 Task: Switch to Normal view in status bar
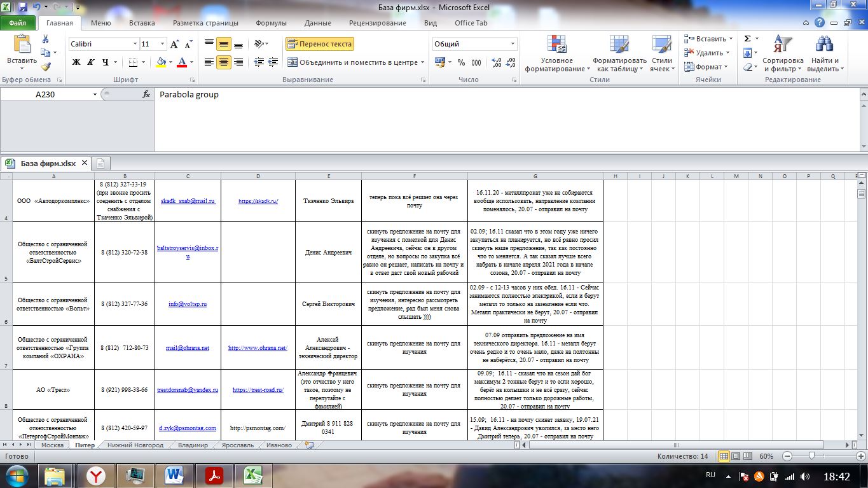pyautogui.click(x=724, y=457)
